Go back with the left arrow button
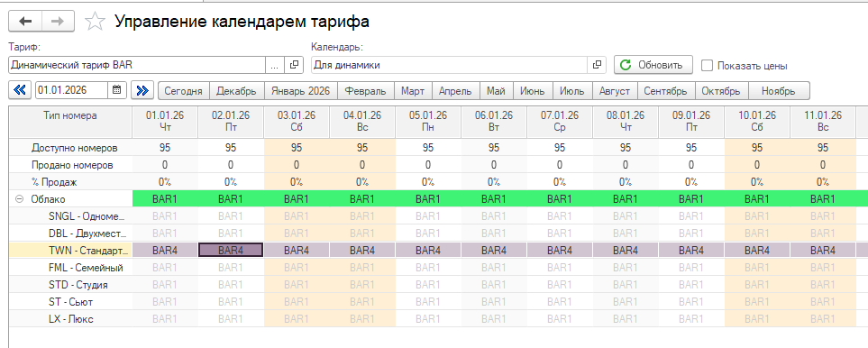Screen dimensions: 868x348 click(x=25, y=21)
